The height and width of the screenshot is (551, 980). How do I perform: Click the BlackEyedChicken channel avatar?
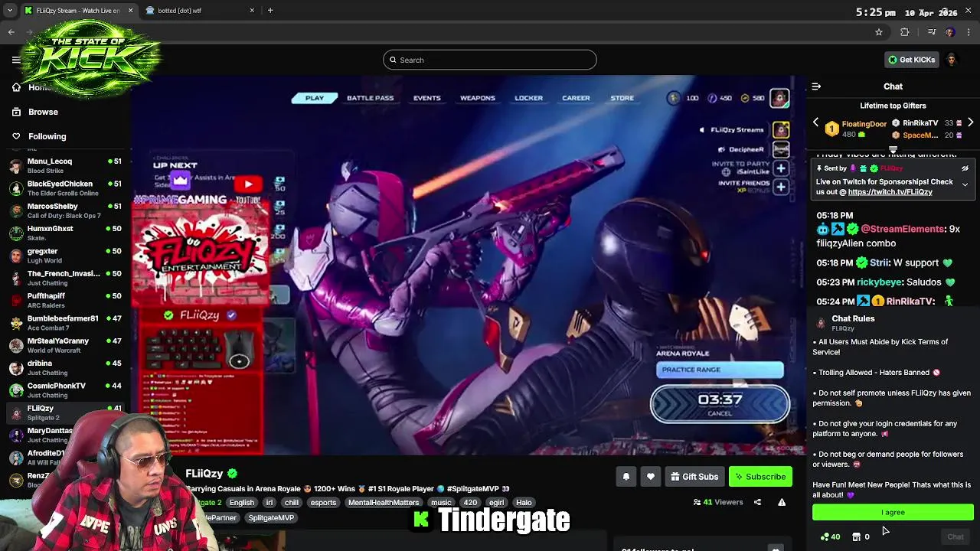16,188
